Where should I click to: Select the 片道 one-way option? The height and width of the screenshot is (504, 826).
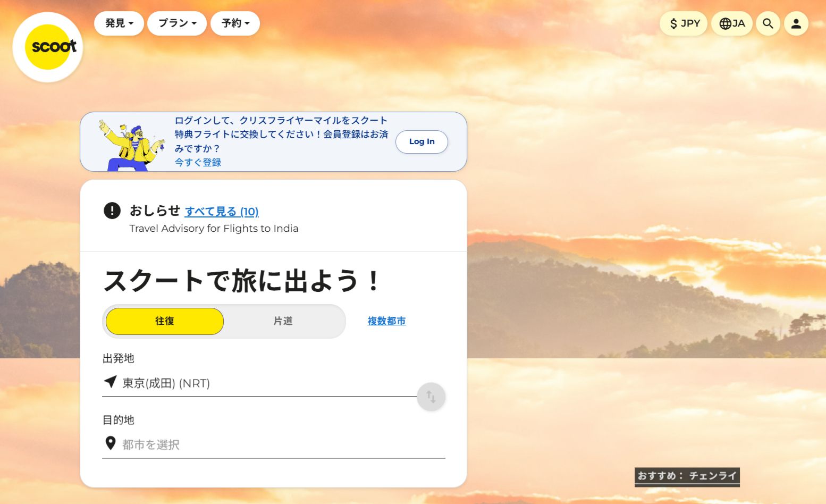[283, 321]
